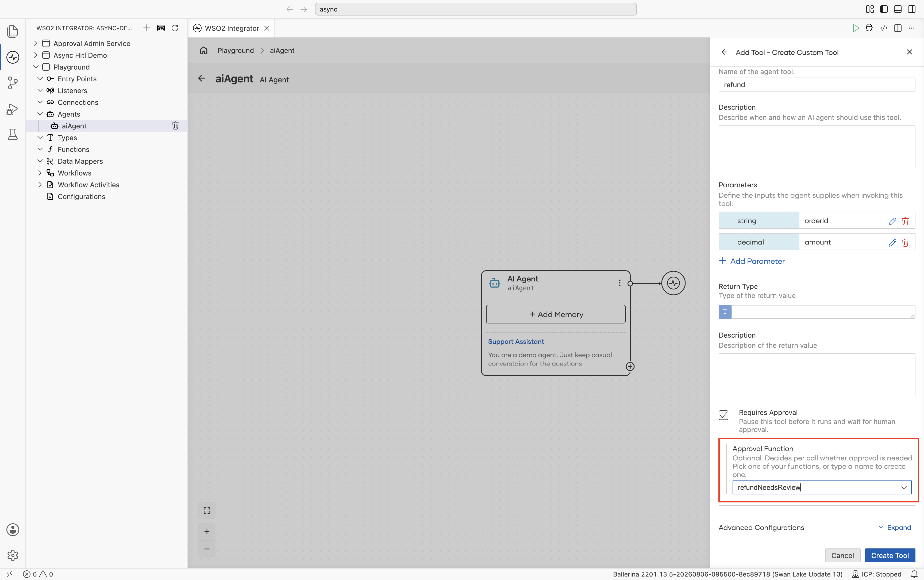Viewport: 924px width, 580px height.
Task: Collapse the Playground project
Action: point(36,67)
